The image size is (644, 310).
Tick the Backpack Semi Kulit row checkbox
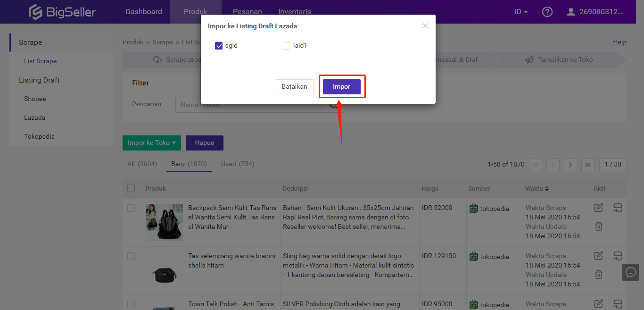pyautogui.click(x=131, y=208)
